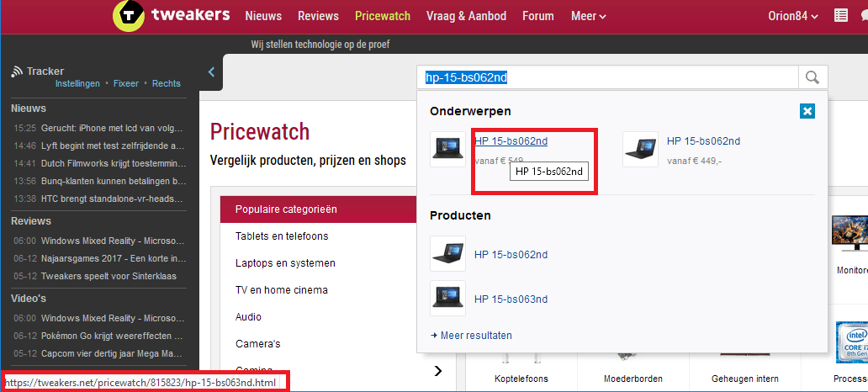Open underlined HP 15-bs062nd Onderwerpen link
This screenshot has height=392, width=868.
(x=511, y=141)
